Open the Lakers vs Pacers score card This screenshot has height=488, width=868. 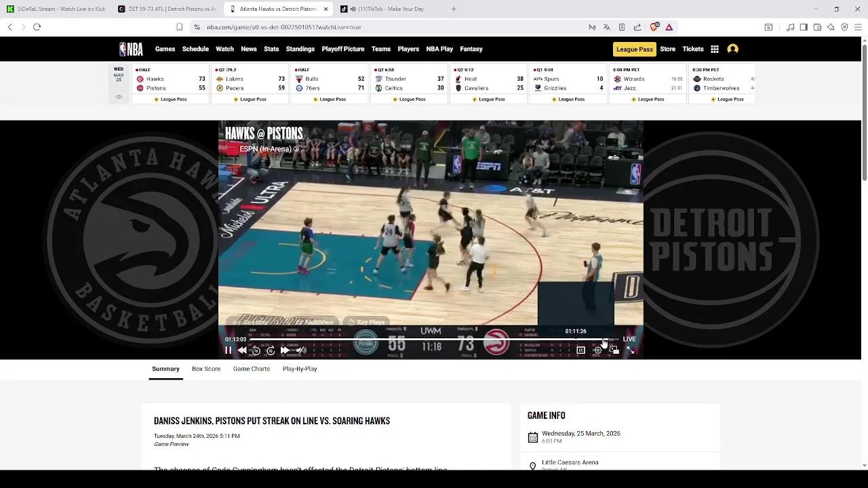coord(250,84)
